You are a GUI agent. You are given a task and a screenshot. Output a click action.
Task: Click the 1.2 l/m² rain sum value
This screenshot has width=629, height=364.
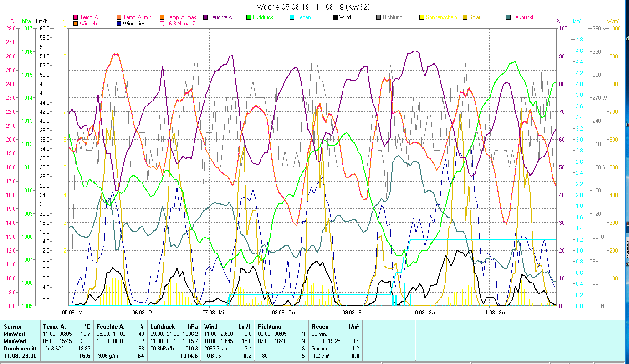point(322,356)
